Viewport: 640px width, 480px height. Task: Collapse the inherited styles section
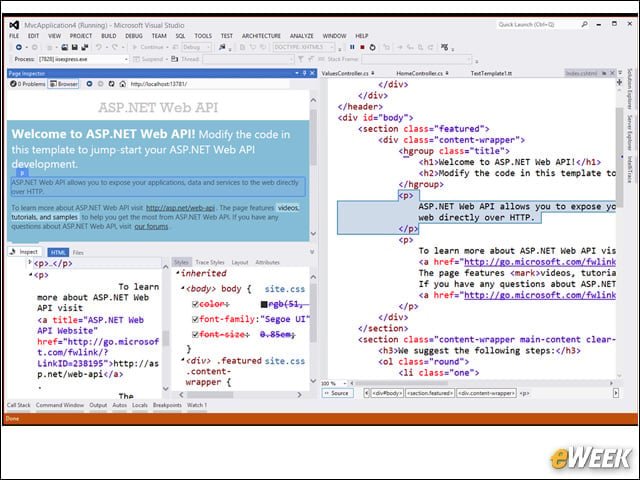tap(178, 272)
